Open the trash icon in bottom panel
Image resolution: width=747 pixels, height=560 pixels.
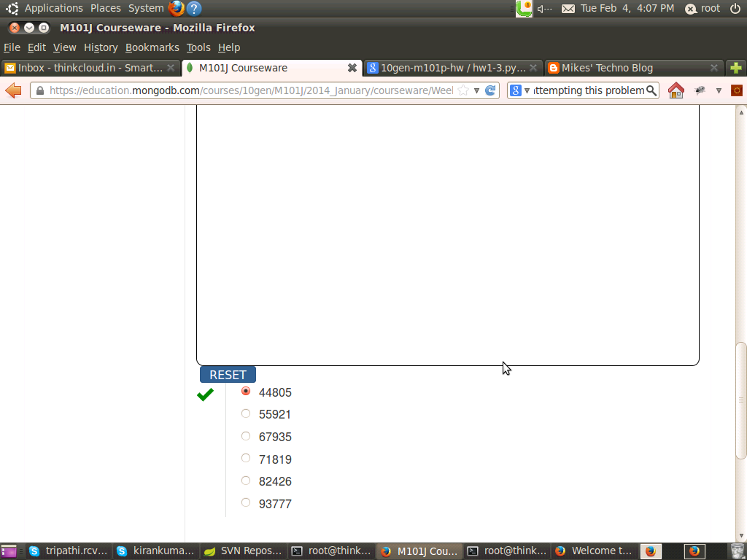(x=737, y=551)
